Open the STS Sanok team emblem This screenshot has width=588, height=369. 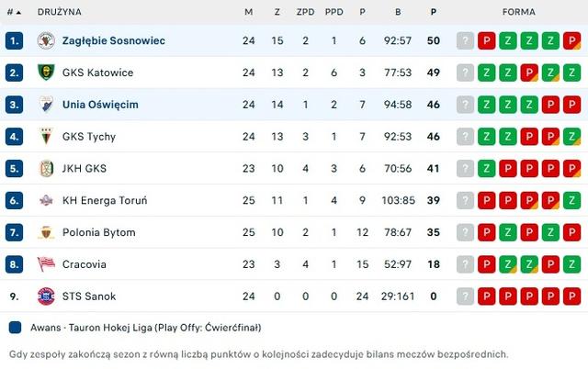pos(46,296)
